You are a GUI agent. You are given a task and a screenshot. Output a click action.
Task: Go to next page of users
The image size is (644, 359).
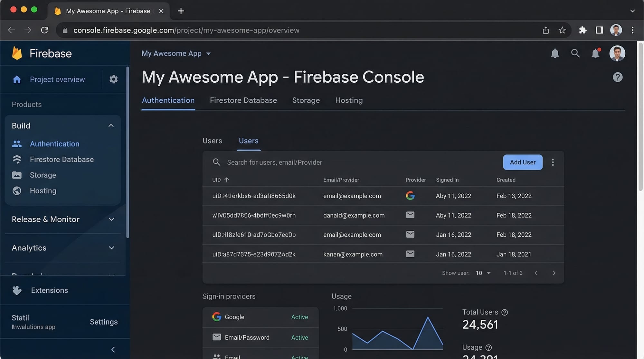click(x=554, y=273)
